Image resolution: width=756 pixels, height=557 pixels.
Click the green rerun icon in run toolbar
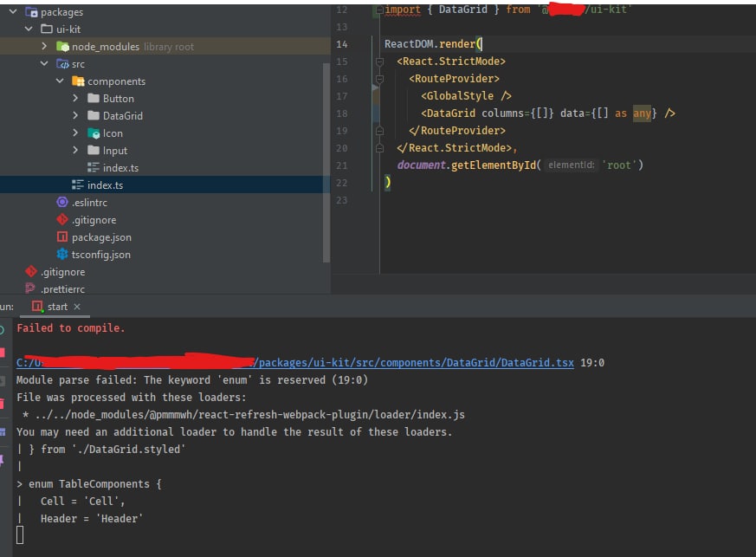[x=2, y=330]
